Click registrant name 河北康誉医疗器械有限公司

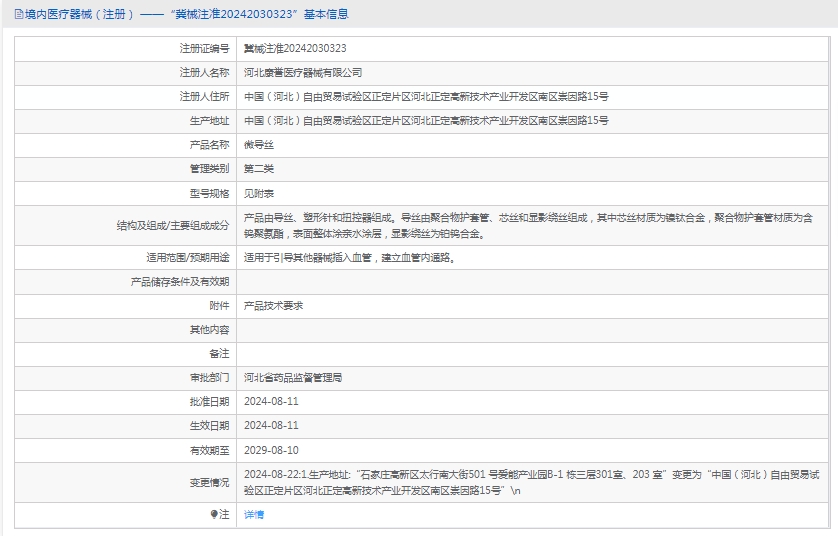(x=303, y=72)
